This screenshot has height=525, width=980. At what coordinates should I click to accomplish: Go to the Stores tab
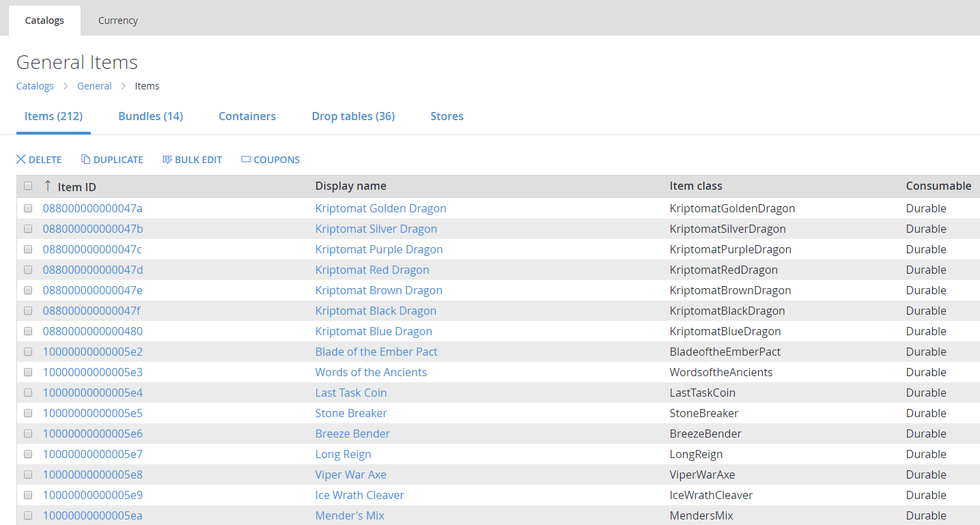coord(447,116)
